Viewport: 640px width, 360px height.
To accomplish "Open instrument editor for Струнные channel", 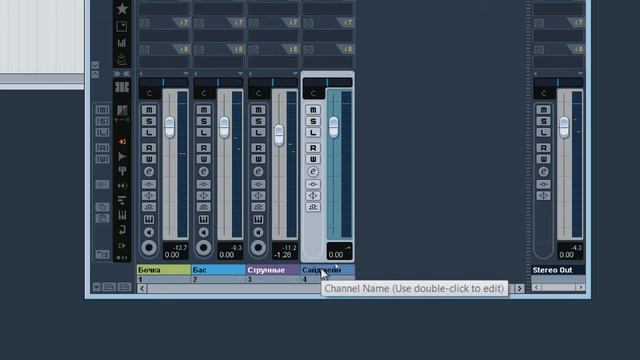I will [x=258, y=220].
